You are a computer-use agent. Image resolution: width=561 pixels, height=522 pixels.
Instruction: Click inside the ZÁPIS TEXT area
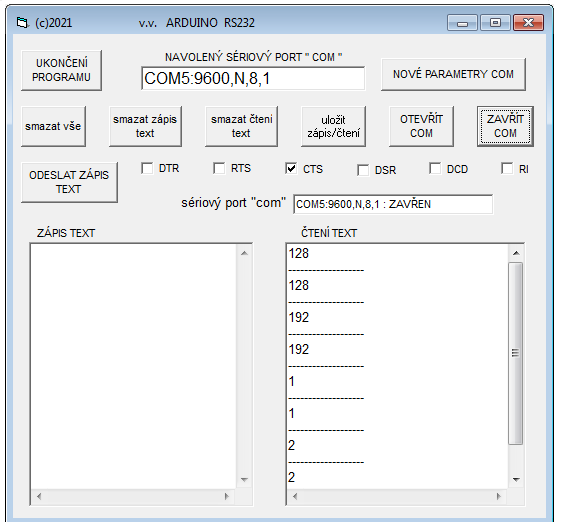tap(133, 366)
